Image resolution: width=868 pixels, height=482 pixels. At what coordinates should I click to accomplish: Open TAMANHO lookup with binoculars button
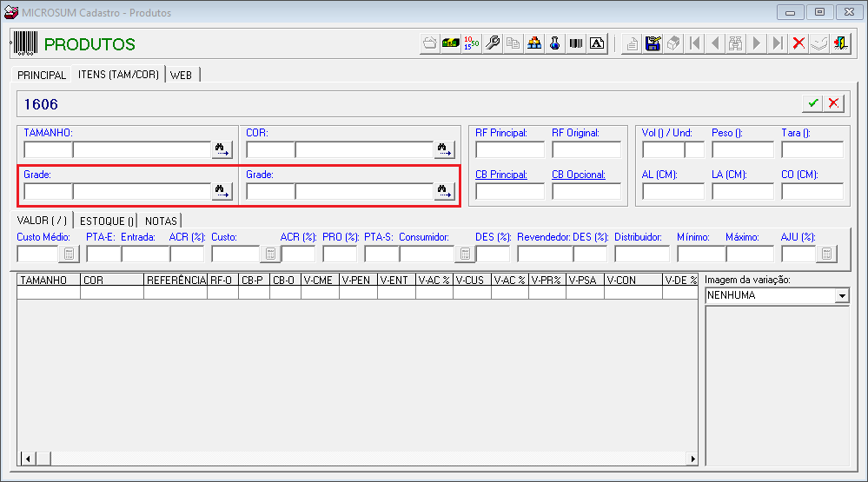(x=222, y=149)
